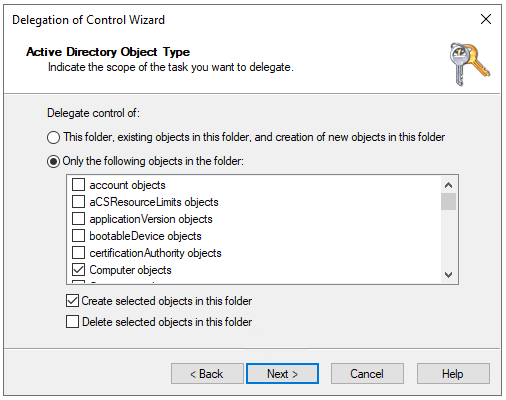Viewport: 506px width, 400px height.
Task: Open Help for this wizard
Action: 453,374
